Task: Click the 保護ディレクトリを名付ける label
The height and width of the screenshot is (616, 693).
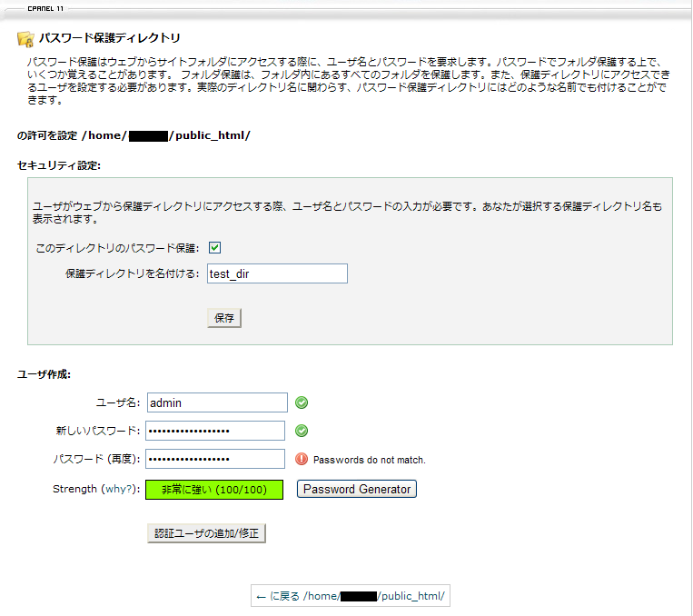Action: (132, 273)
